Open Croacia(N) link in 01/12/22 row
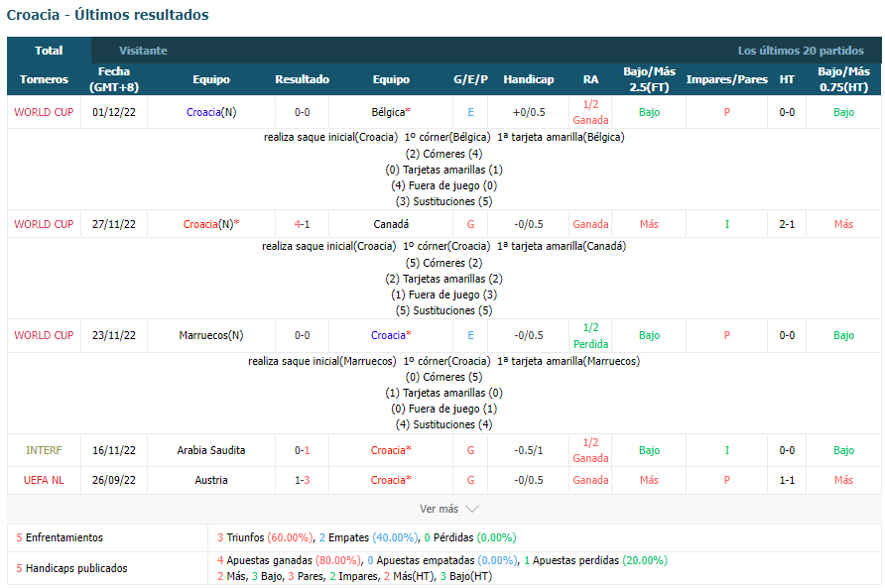 point(211,112)
